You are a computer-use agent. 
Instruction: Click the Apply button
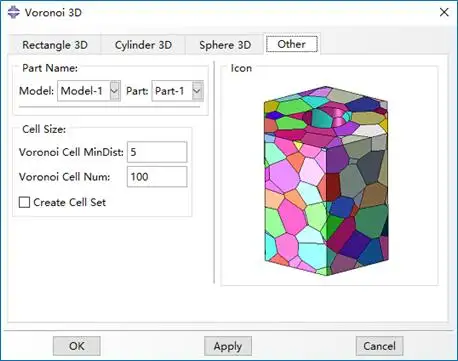pos(228,346)
